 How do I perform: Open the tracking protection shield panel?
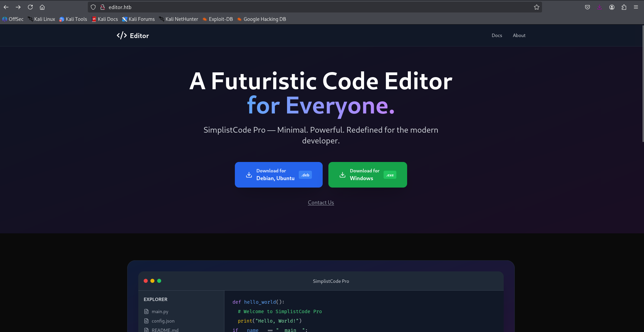(x=93, y=7)
